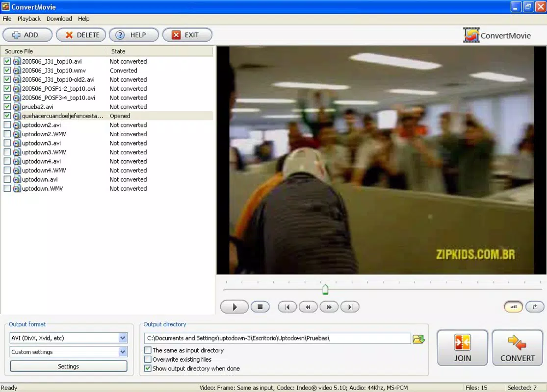Fast forward the video
This screenshot has width=547, height=392.
[329, 307]
